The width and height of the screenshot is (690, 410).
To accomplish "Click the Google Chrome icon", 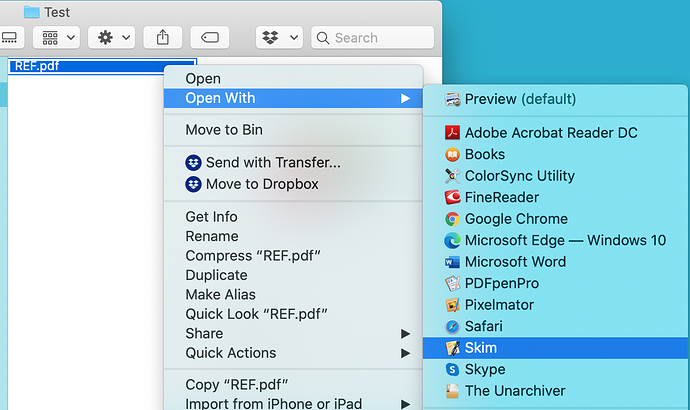I will click(x=452, y=219).
